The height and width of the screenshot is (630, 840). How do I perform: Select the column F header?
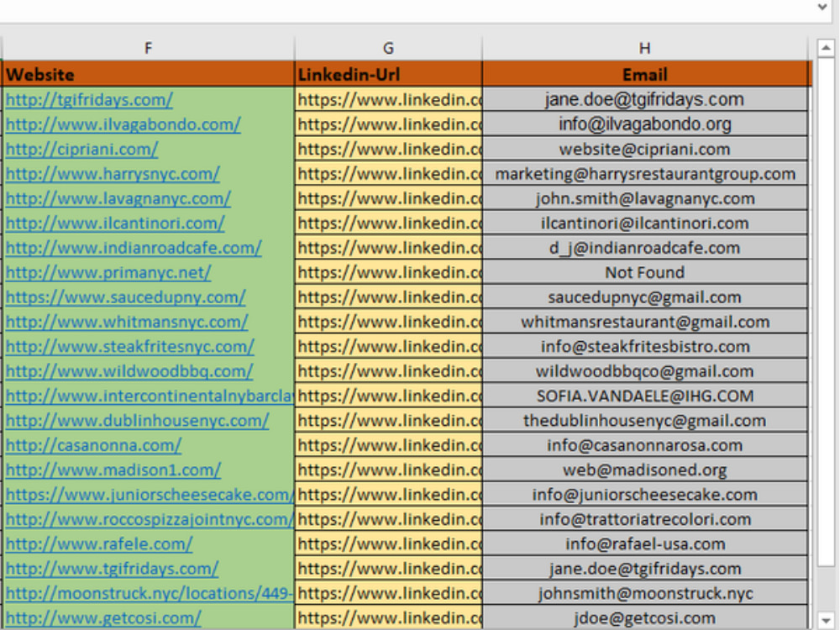[x=148, y=48]
